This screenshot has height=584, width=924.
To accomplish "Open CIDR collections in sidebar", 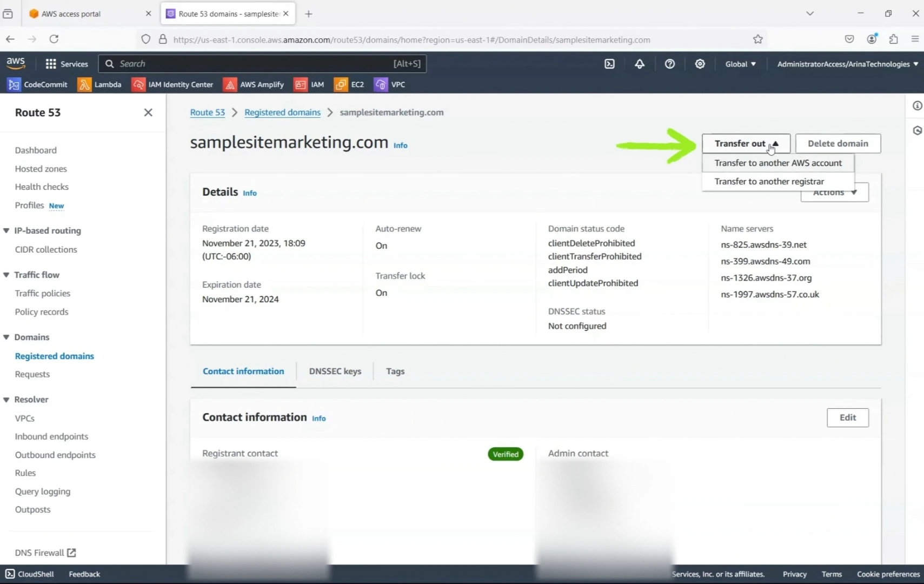I will 46,250.
